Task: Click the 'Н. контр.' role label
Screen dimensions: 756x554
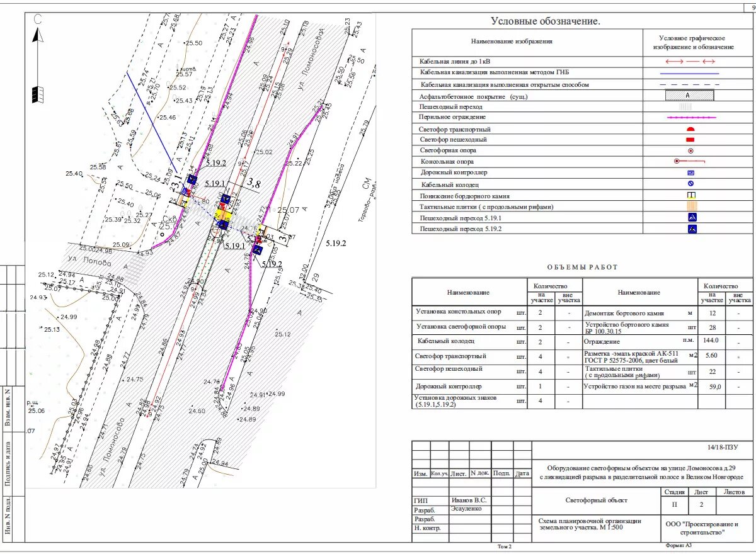Action: point(427,529)
